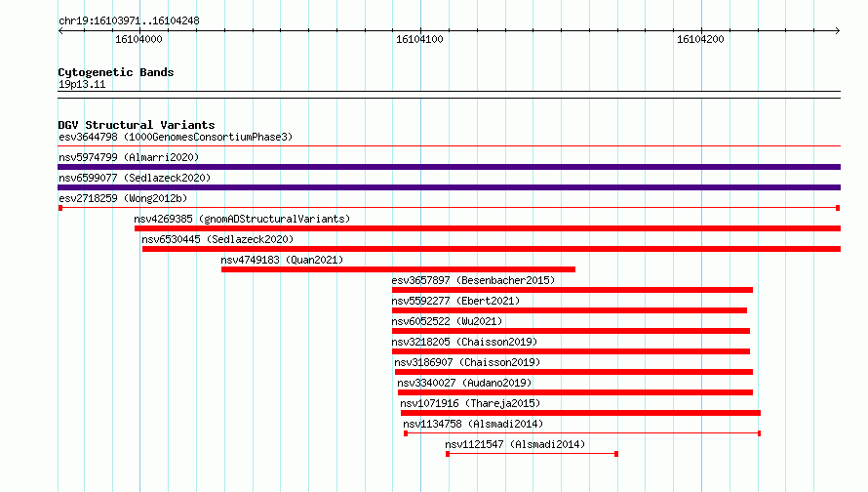Click the 16104000 ruler position
Viewport: 868px width, 492px height.
[x=138, y=39]
